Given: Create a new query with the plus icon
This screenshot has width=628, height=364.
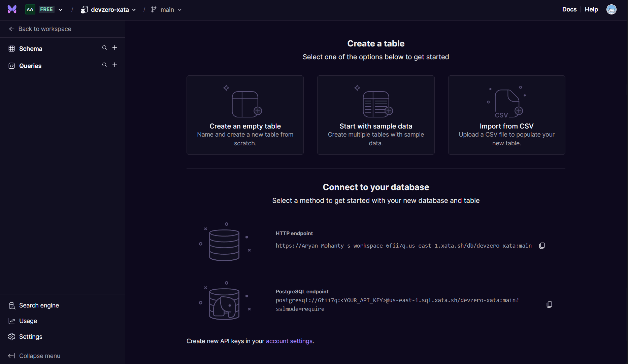Looking at the screenshot, I should 114,65.
